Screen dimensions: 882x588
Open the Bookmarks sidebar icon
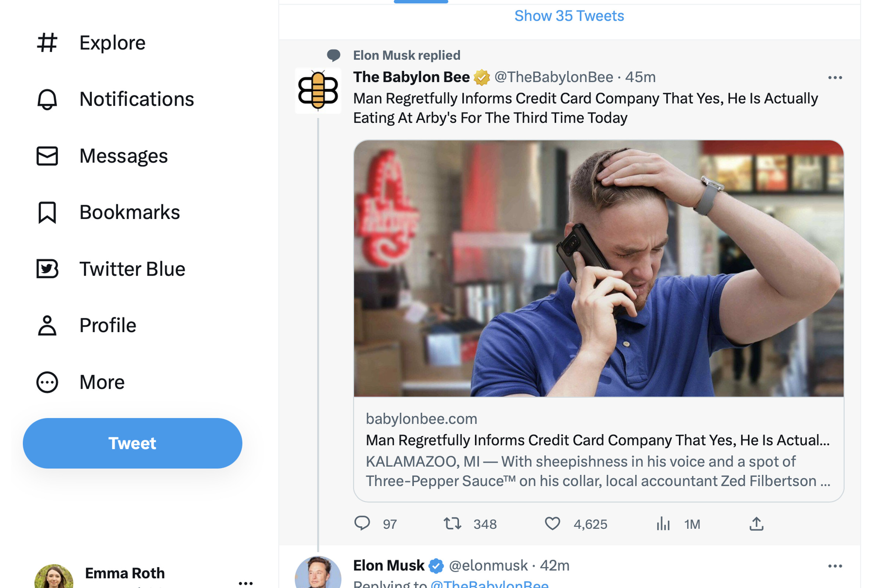(47, 212)
